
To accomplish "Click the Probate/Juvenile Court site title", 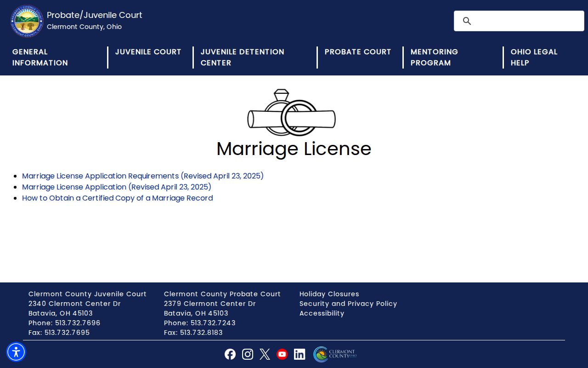I will [95, 15].
